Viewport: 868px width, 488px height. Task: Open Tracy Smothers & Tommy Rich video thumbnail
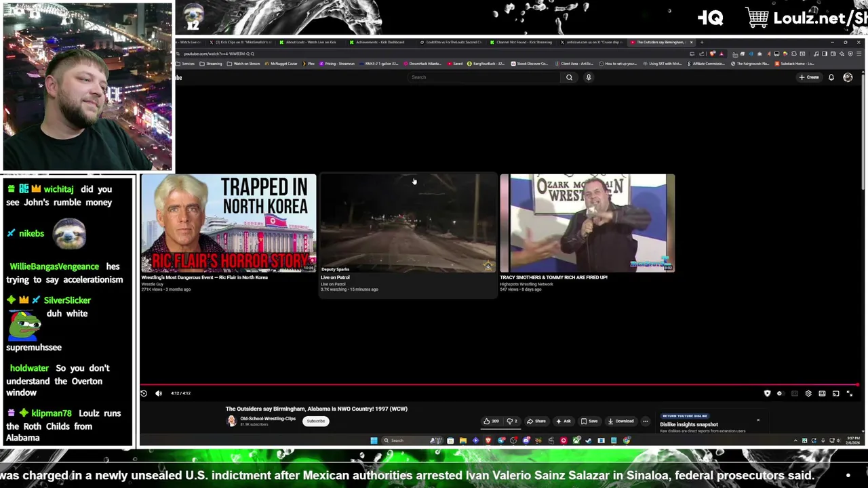587,223
